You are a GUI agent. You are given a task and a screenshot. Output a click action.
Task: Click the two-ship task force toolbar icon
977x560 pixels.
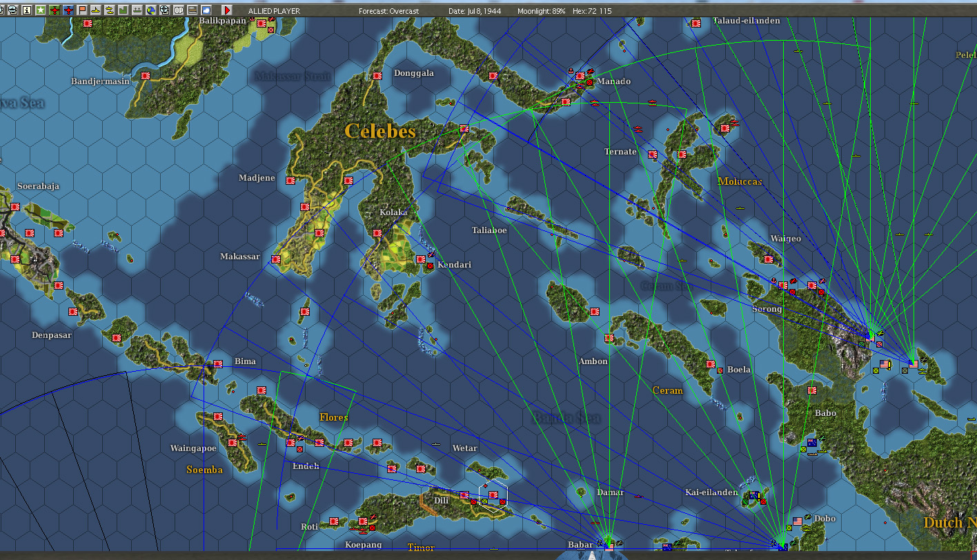(110, 10)
